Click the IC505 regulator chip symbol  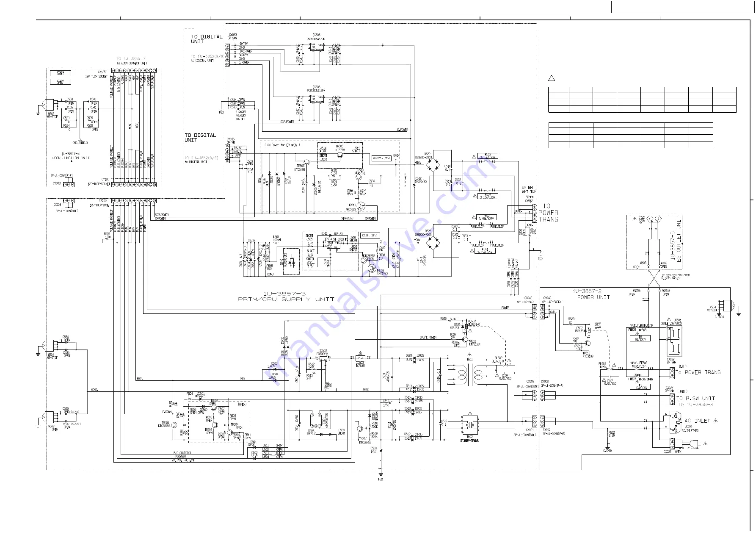317,47
